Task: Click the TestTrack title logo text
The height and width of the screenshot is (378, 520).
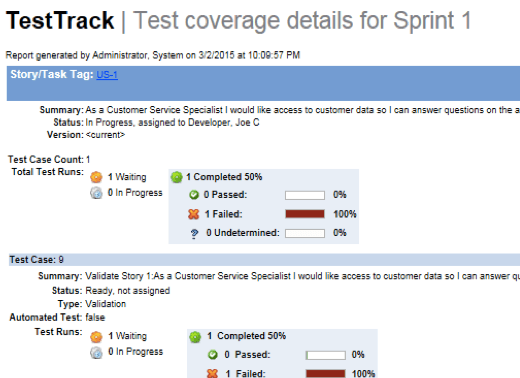Action: click(60, 21)
